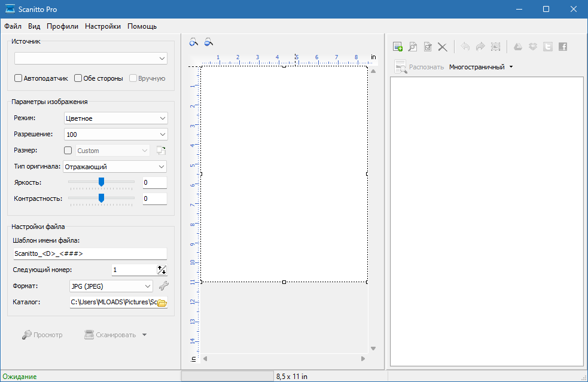Click the preview horizontal scrollbar left arrow

tap(205, 359)
